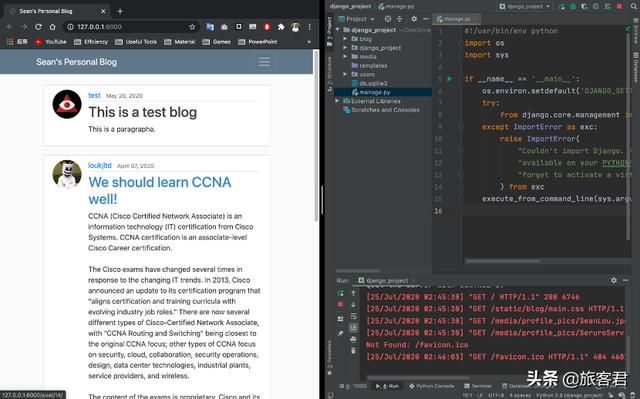Stop the server in the Run panel
The image size is (640, 399).
click(x=340, y=305)
